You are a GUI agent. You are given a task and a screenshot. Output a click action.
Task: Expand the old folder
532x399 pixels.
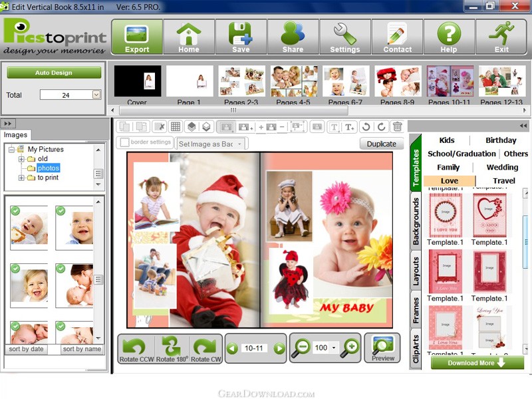[x=21, y=159]
